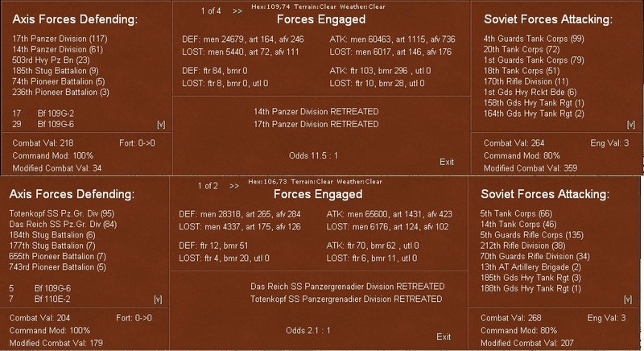Select 1st Gds Hvy Rckt Bde entry
Screen dimensions: 644x351
[x=530, y=92]
